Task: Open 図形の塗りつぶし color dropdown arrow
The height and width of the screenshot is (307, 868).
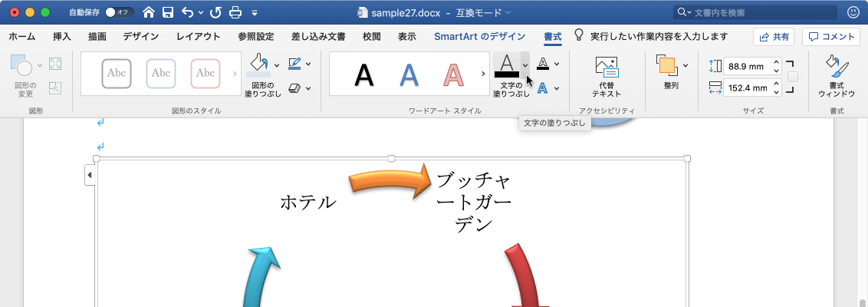Action: [x=277, y=65]
